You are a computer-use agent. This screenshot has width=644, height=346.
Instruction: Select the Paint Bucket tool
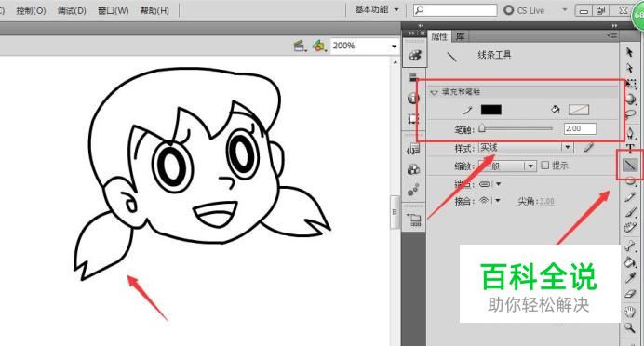click(x=630, y=262)
